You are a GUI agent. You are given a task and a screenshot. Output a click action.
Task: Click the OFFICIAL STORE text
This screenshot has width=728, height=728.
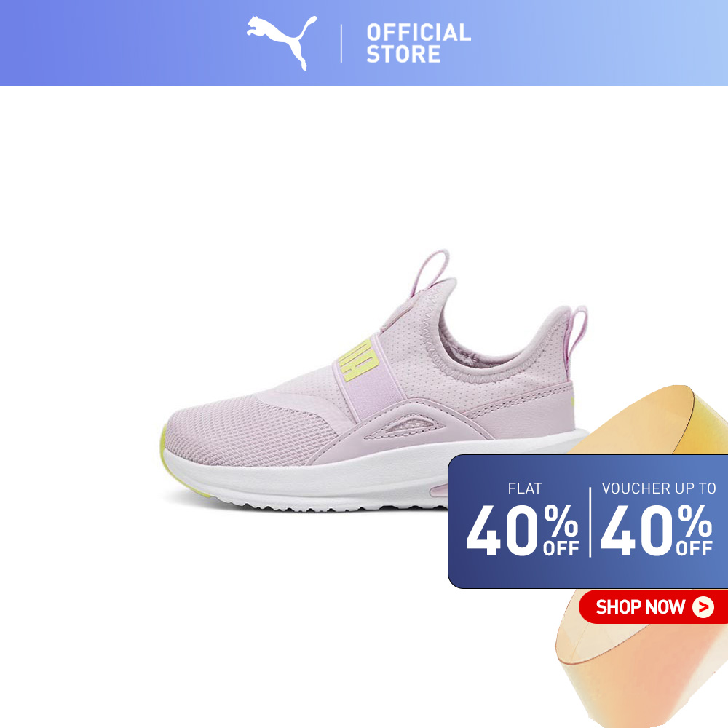click(419, 43)
